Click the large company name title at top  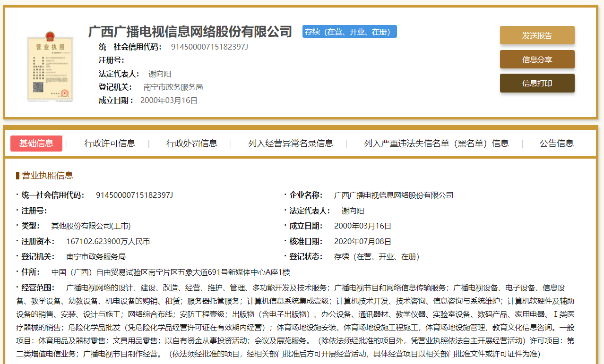pos(190,32)
